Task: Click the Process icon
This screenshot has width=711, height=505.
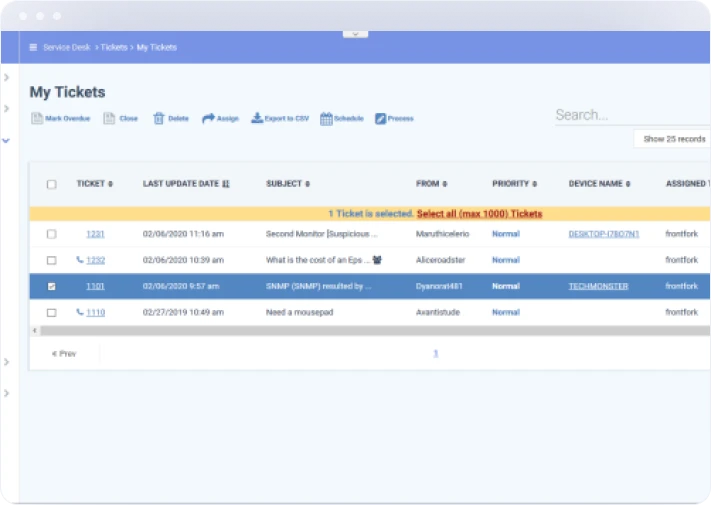Action: tap(381, 119)
